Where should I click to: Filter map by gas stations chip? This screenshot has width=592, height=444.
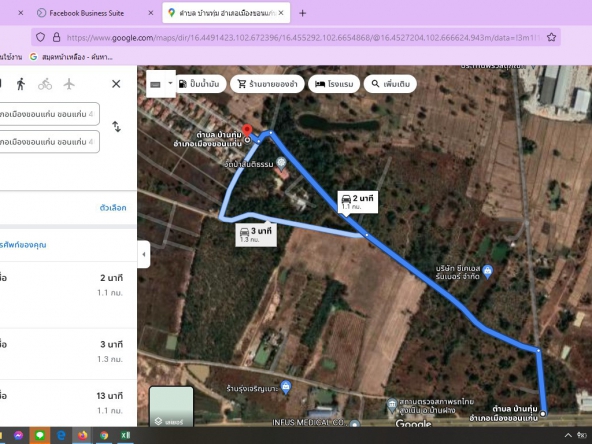[200, 84]
